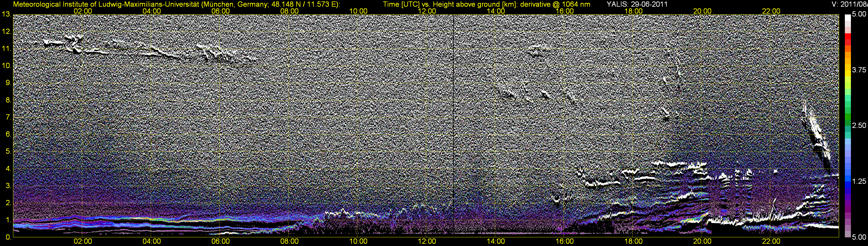Click the 08:00 time label on bottom axis
This screenshot has height=246, width=868.
(x=289, y=242)
